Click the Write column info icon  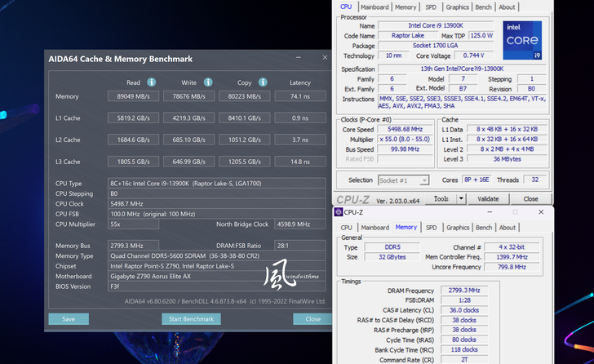[x=208, y=82]
